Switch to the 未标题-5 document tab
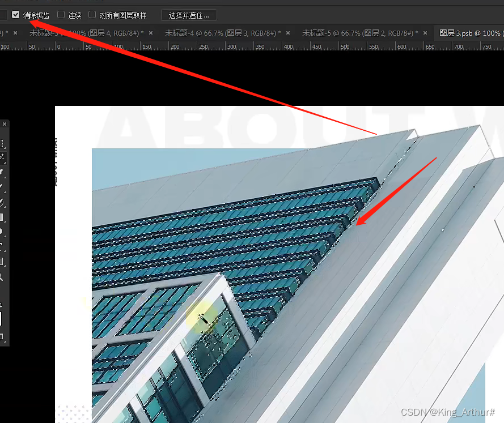 coord(360,33)
